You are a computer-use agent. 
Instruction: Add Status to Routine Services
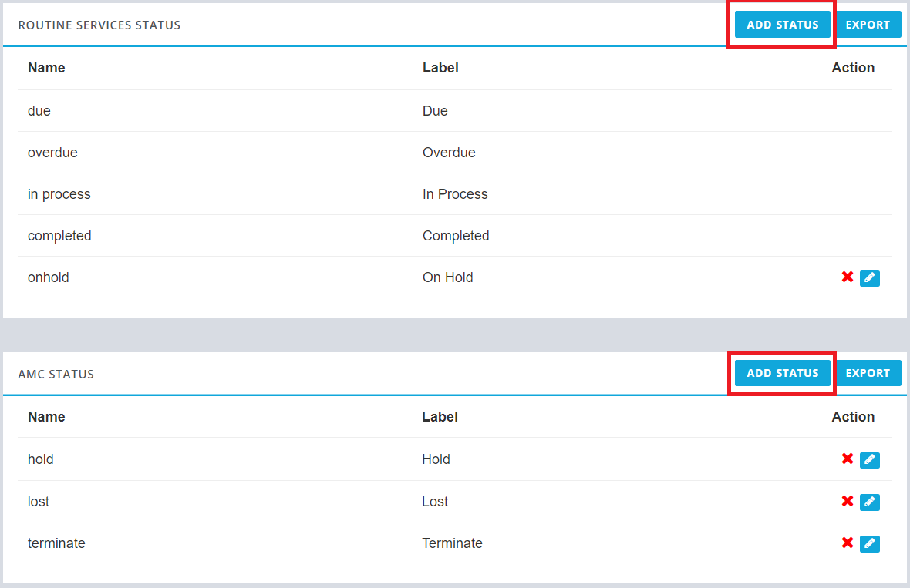point(782,25)
